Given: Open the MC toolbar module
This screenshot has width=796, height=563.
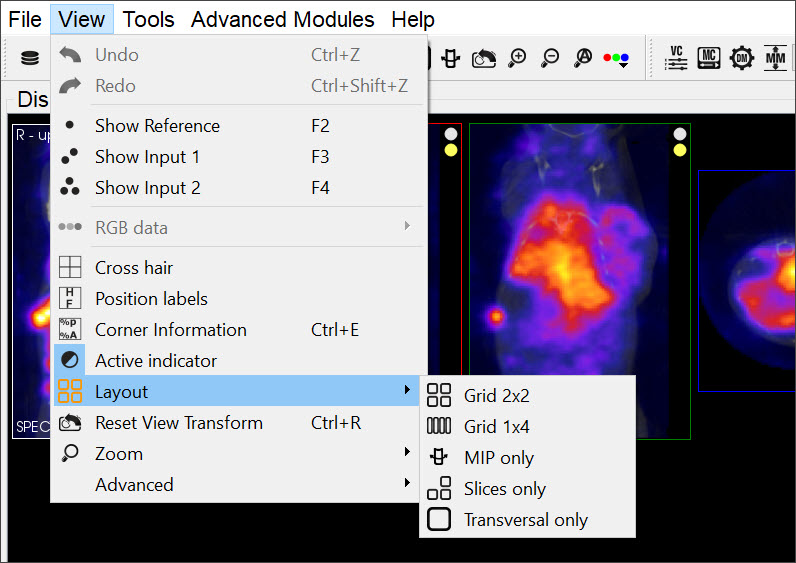Looking at the screenshot, I should pos(709,58).
